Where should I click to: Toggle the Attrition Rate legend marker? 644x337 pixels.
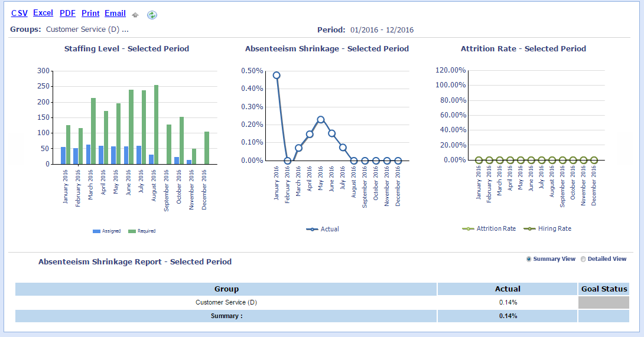pos(468,229)
